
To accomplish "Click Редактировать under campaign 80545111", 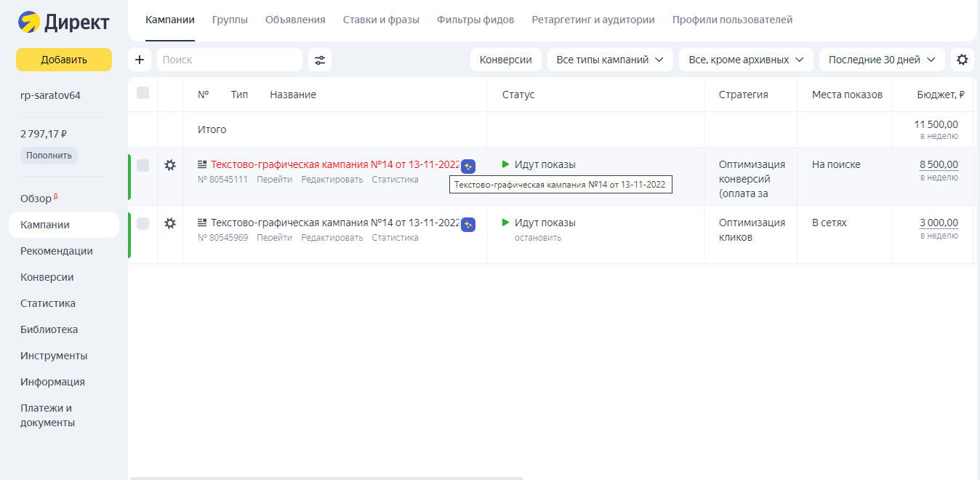I will [332, 180].
